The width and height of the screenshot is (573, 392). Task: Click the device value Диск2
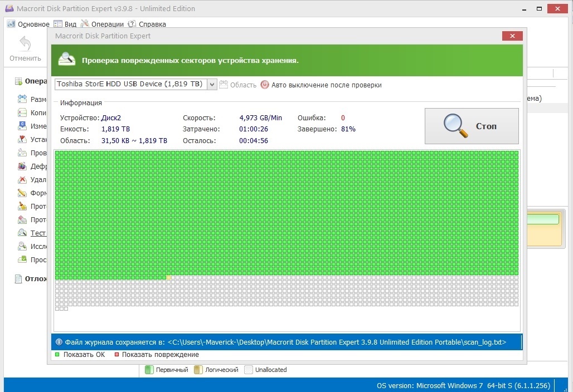tap(111, 118)
